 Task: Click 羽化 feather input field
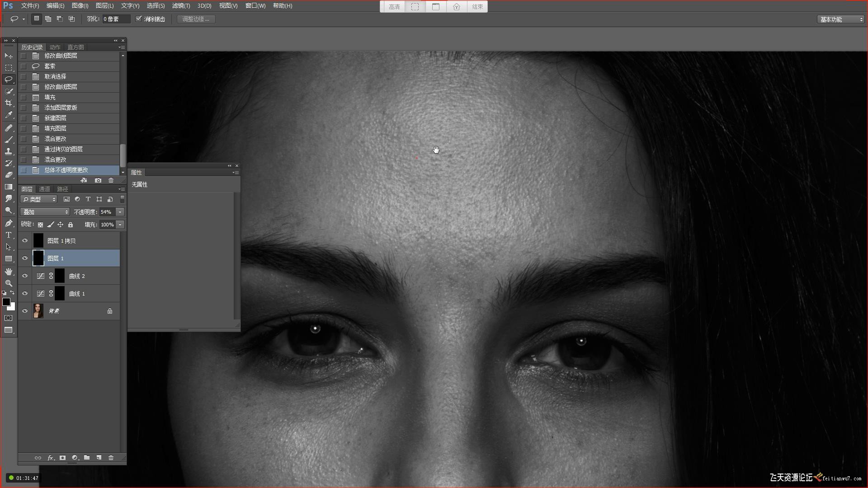116,19
